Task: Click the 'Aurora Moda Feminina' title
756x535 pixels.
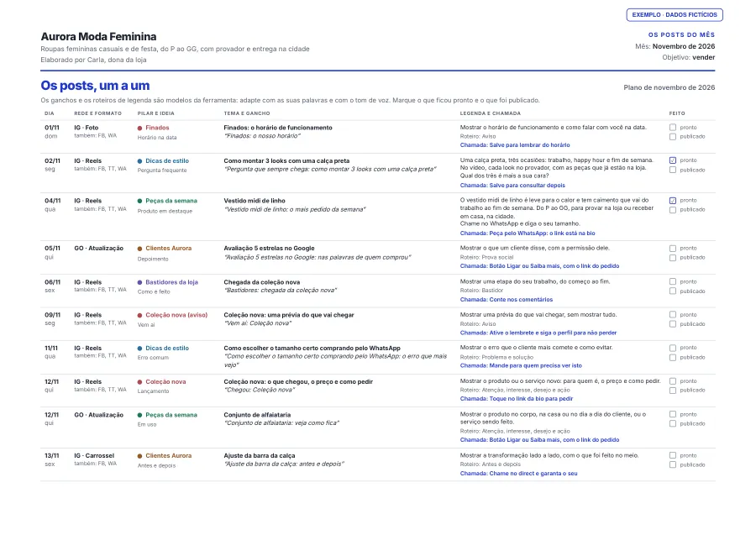Action: (x=98, y=37)
